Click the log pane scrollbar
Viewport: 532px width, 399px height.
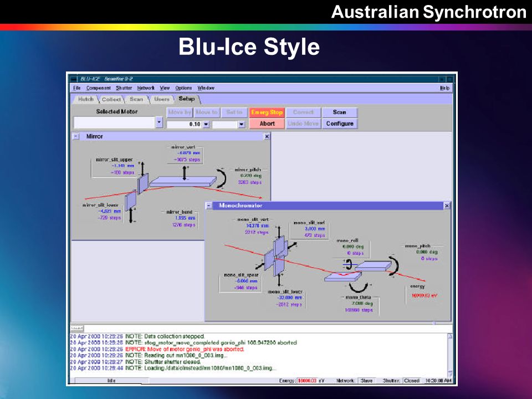click(450, 355)
